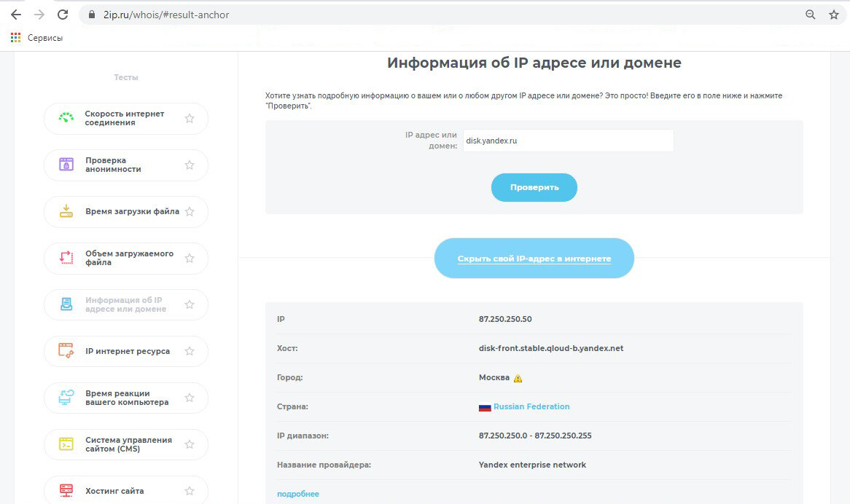Open the zoom magnifier icon in the address bar

811,15
